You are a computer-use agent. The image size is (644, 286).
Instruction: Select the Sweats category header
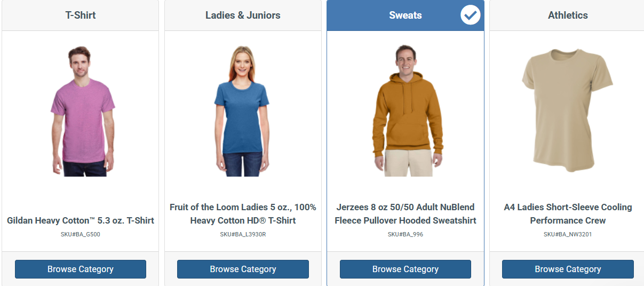tap(406, 15)
